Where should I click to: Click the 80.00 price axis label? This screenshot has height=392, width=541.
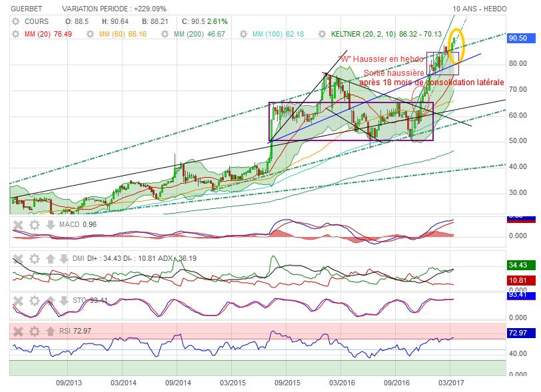[518, 64]
